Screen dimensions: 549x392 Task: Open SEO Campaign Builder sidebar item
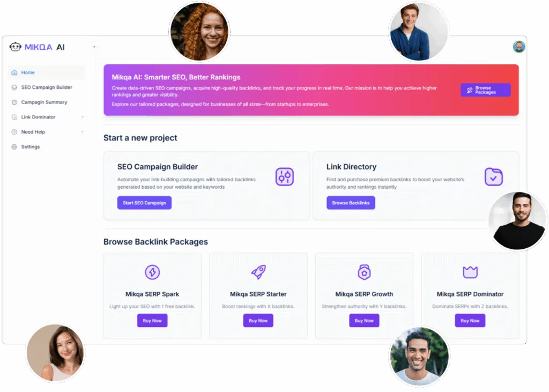(46, 87)
